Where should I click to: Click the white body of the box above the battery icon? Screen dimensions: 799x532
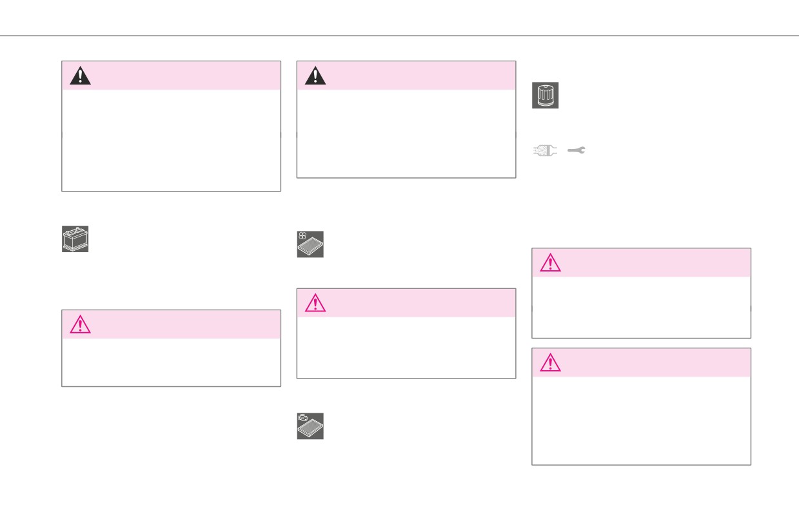(x=171, y=140)
